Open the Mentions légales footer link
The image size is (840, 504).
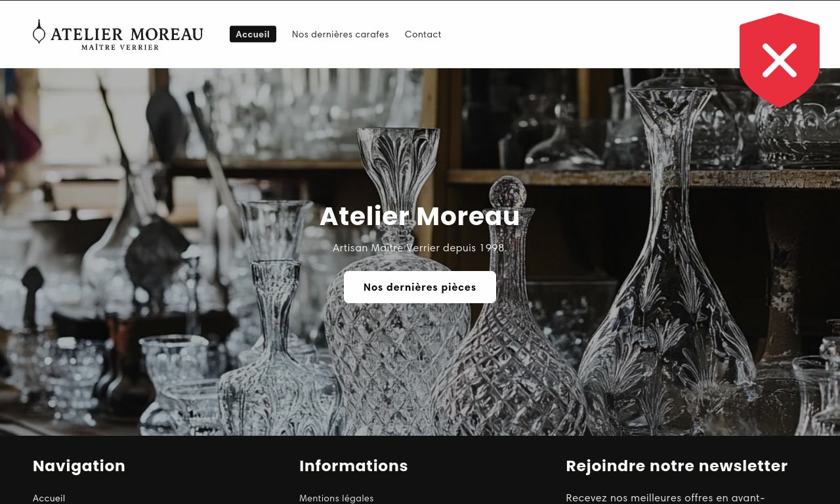(337, 498)
